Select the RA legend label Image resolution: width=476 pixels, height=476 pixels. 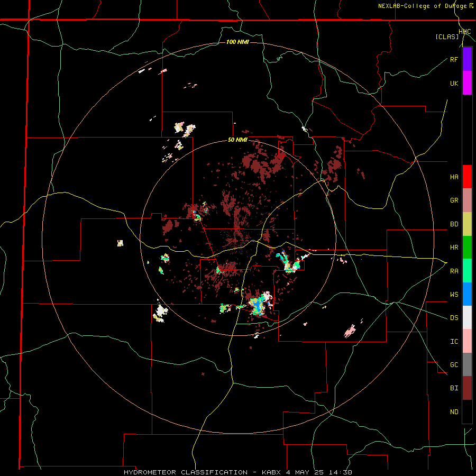tap(454, 271)
